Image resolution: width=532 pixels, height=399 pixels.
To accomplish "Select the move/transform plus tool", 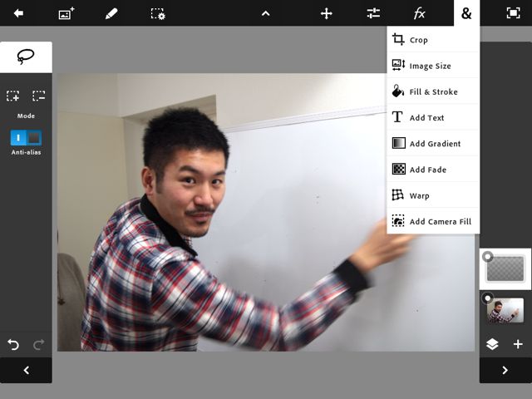I will [x=327, y=13].
